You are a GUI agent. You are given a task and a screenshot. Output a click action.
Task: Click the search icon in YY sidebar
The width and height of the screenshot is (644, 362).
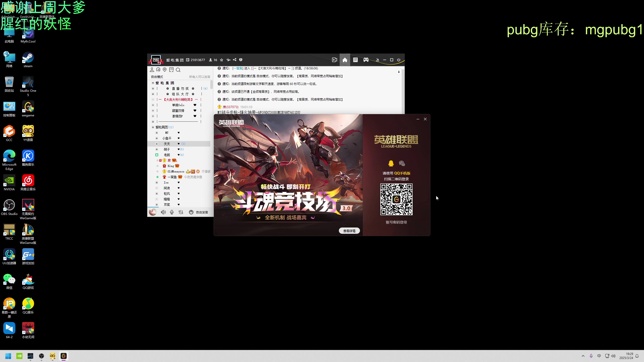(x=178, y=70)
